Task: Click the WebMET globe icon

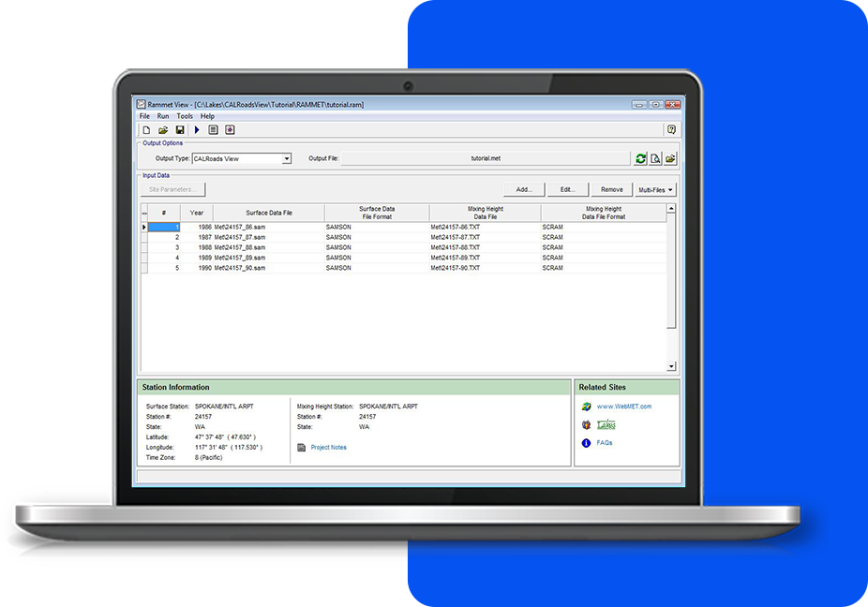Action: [x=586, y=407]
